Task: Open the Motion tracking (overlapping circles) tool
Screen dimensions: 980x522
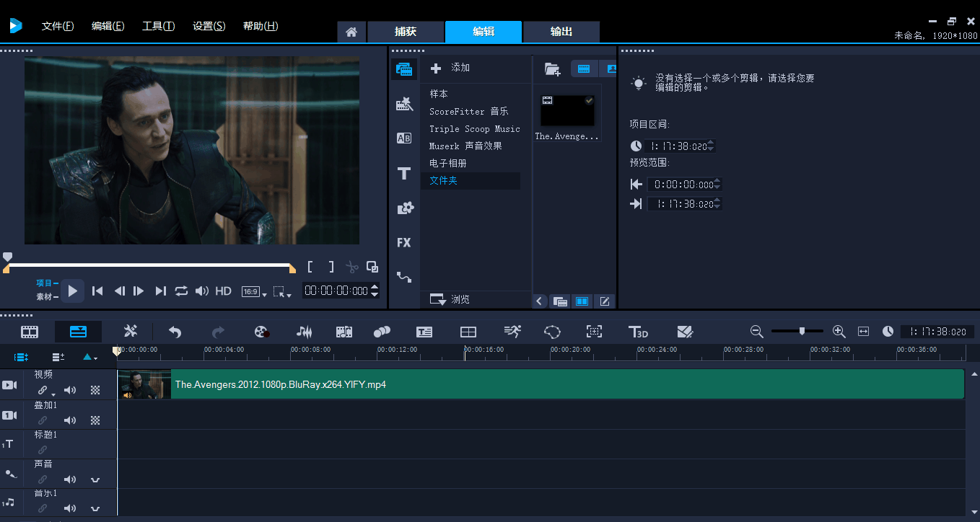Action: click(382, 332)
